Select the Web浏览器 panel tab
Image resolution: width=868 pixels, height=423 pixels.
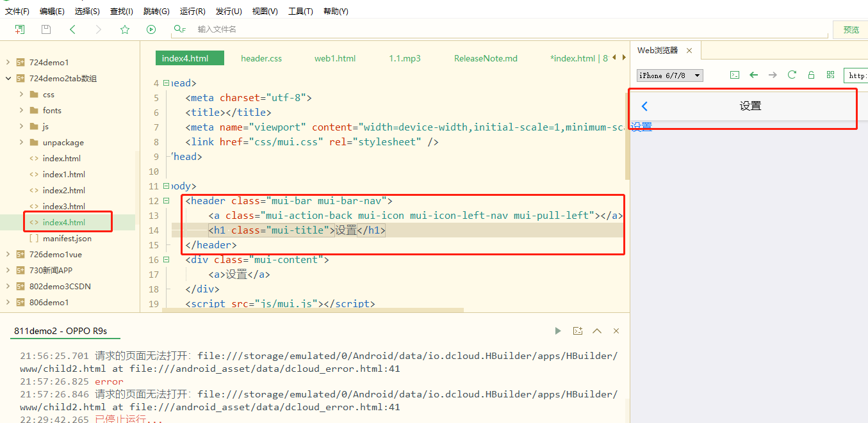point(657,51)
